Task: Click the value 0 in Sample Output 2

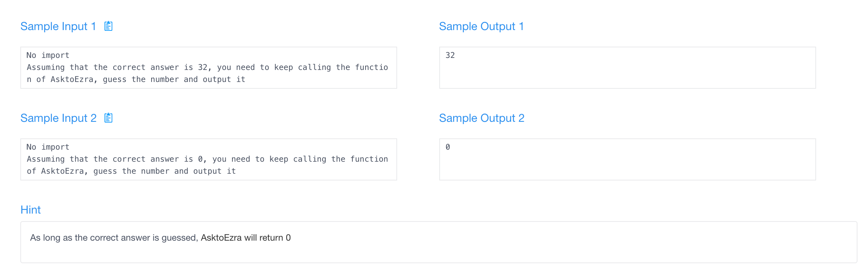Action: pos(448,147)
